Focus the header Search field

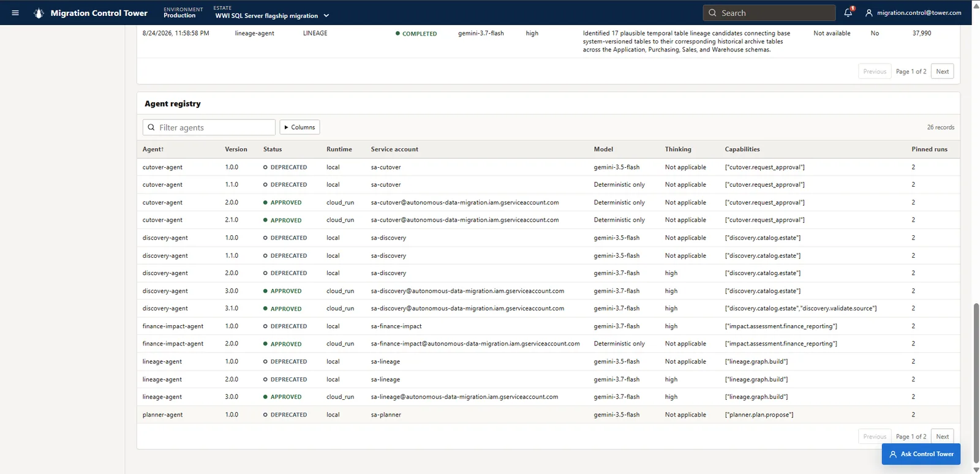[x=769, y=13]
